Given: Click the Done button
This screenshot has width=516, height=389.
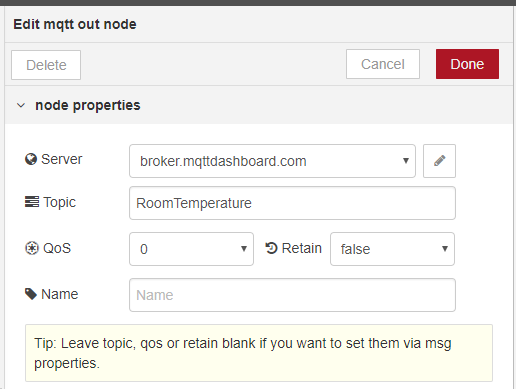Looking at the screenshot, I should click(x=467, y=64).
